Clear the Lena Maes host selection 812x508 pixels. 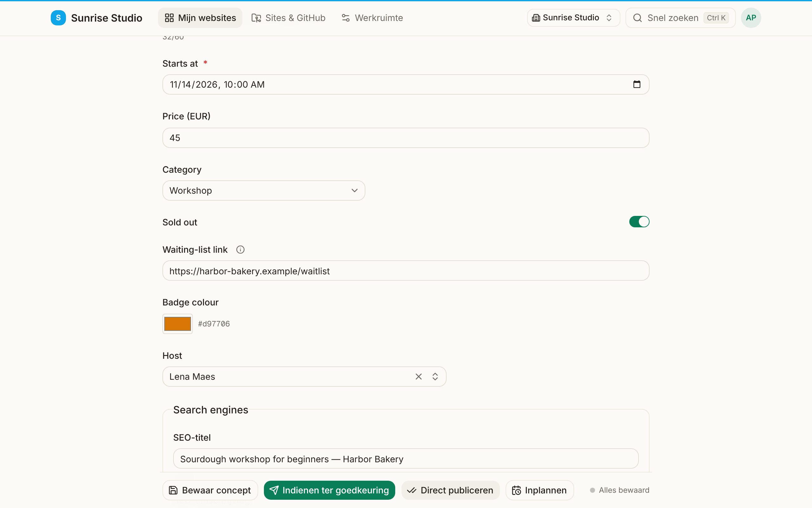pos(418,377)
